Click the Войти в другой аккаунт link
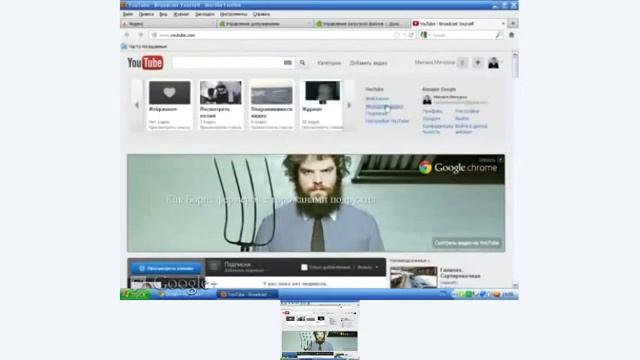The height and width of the screenshot is (360, 640). (471, 129)
